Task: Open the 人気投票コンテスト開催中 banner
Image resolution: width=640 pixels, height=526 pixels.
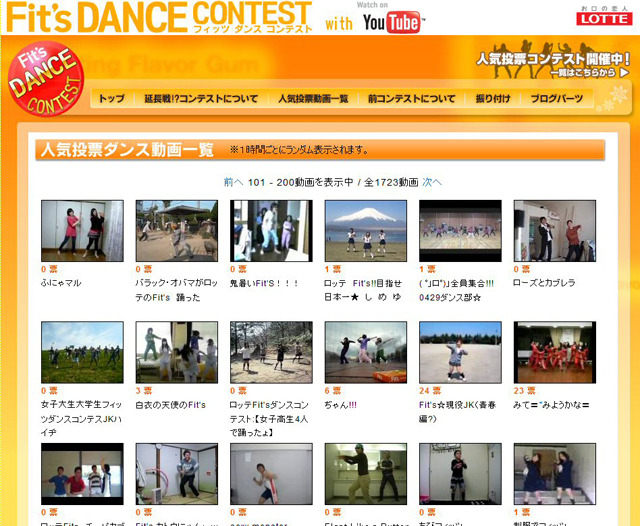Action: [553, 60]
